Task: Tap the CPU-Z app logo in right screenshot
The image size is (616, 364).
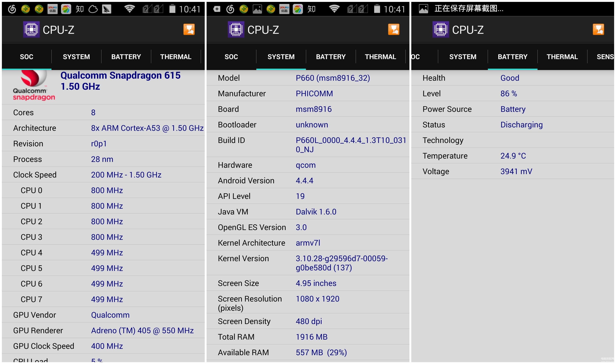Action: tap(441, 29)
